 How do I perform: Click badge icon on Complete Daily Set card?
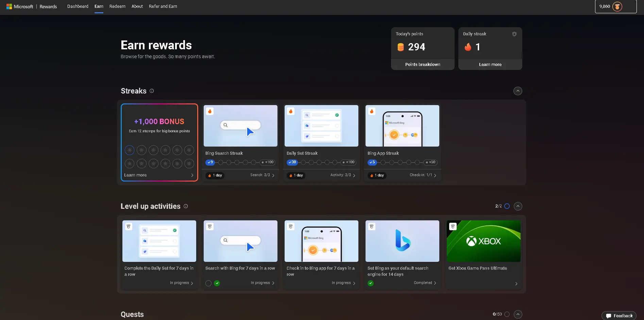(x=129, y=226)
